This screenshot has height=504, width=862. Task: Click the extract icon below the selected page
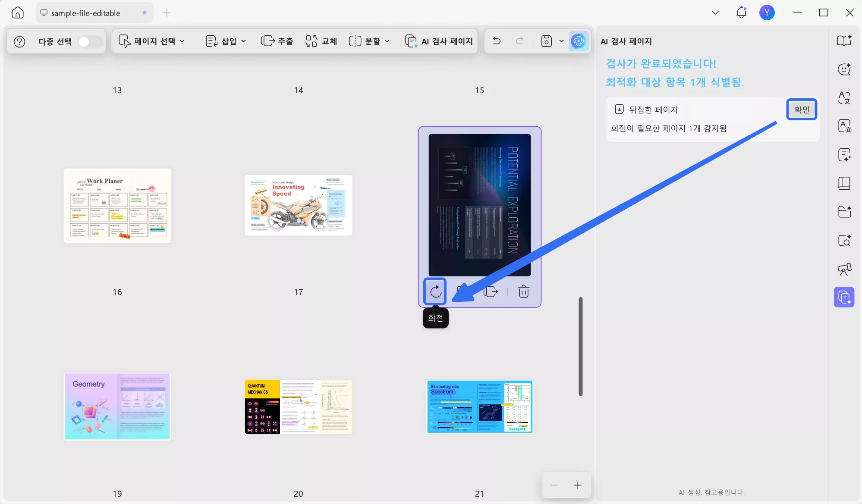[x=491, y=291]
